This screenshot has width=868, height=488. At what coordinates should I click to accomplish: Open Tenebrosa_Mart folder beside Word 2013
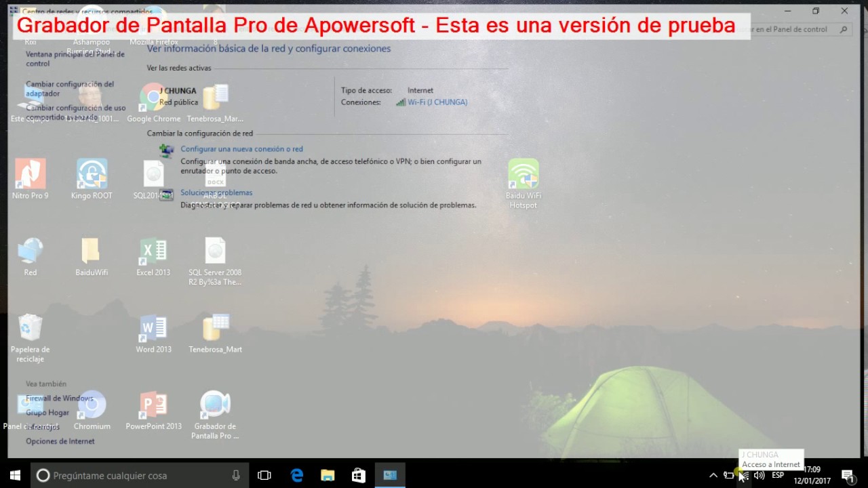click(x=215, y=333)
